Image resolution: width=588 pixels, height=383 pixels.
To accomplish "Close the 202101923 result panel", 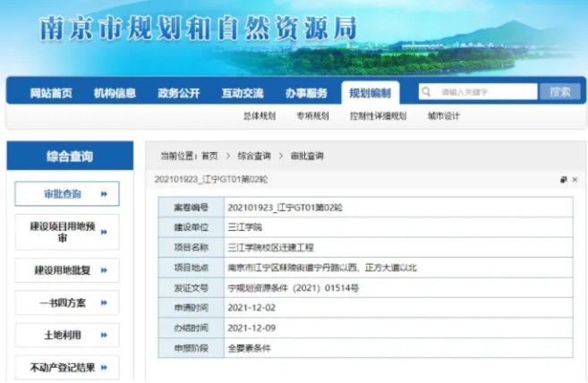I will pos(575,180).
